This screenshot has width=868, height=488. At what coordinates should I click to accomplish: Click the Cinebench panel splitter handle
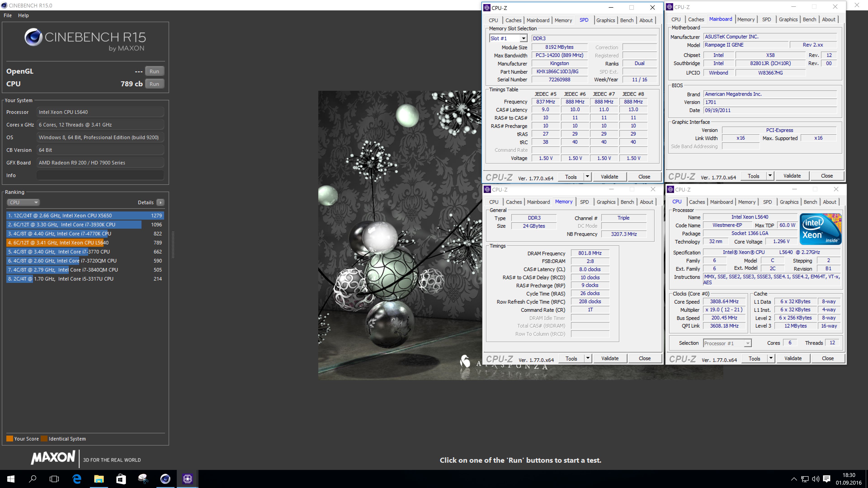click(x=173, y=244)
